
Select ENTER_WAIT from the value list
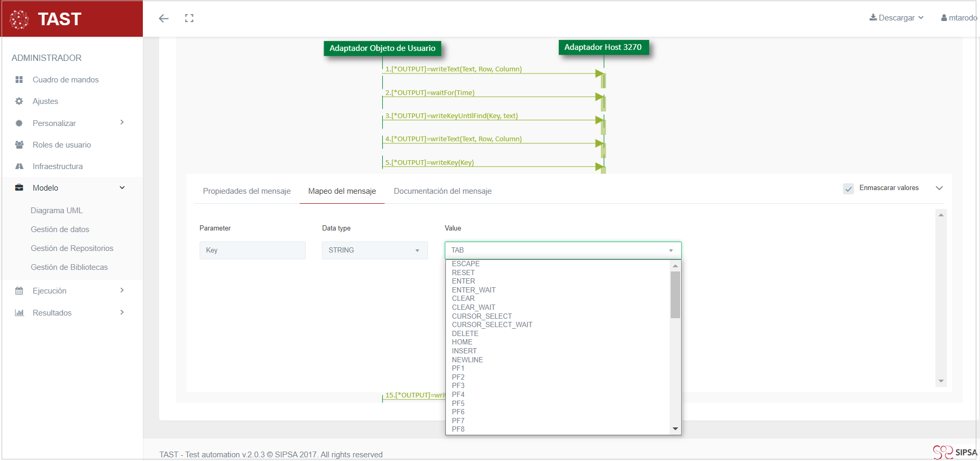point(474,290)
